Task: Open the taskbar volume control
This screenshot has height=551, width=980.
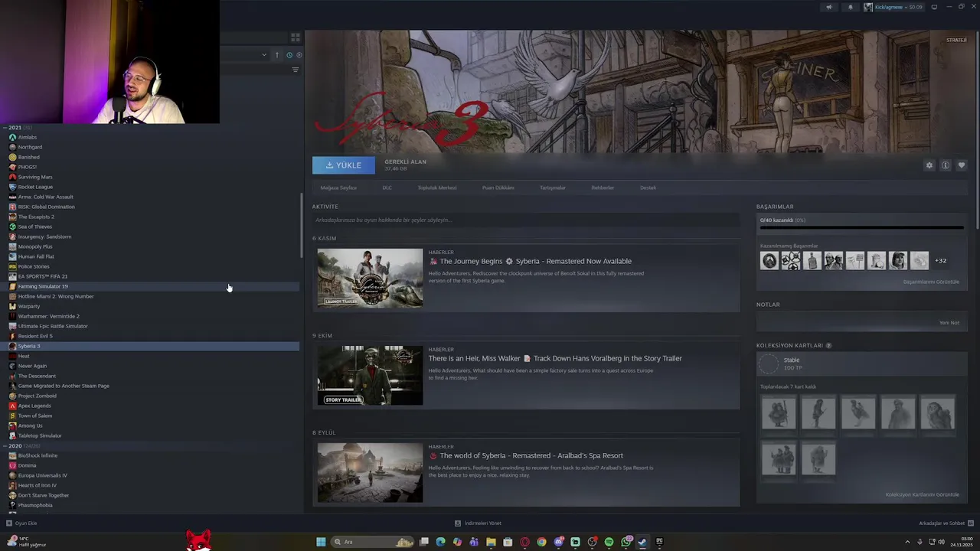Action: [941, 542]
